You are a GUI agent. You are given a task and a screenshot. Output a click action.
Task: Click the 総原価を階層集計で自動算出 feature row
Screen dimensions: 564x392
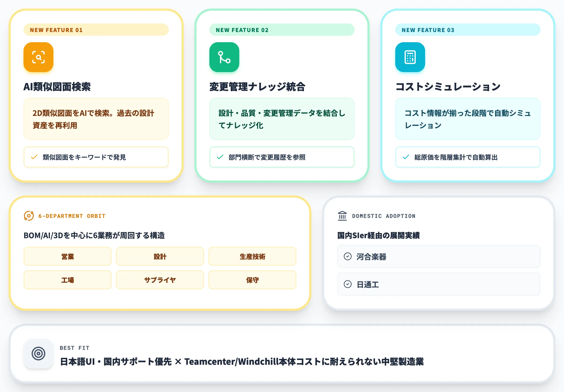(468, 157)
